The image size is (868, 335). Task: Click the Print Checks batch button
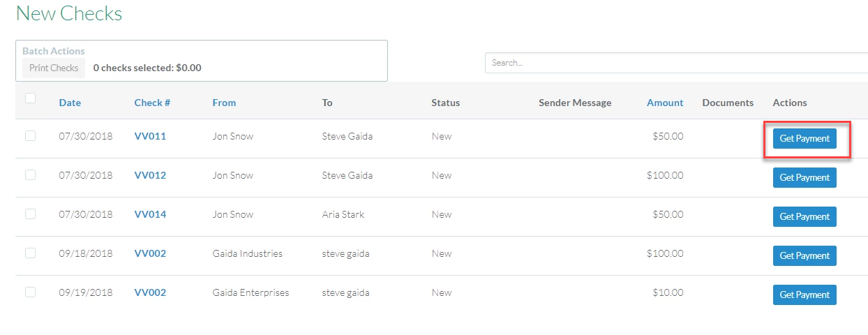tap(54, 68)
